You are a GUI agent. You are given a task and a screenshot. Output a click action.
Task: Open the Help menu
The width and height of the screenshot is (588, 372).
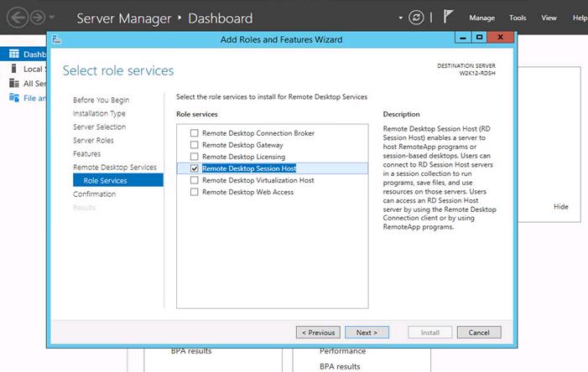[580, 18]
